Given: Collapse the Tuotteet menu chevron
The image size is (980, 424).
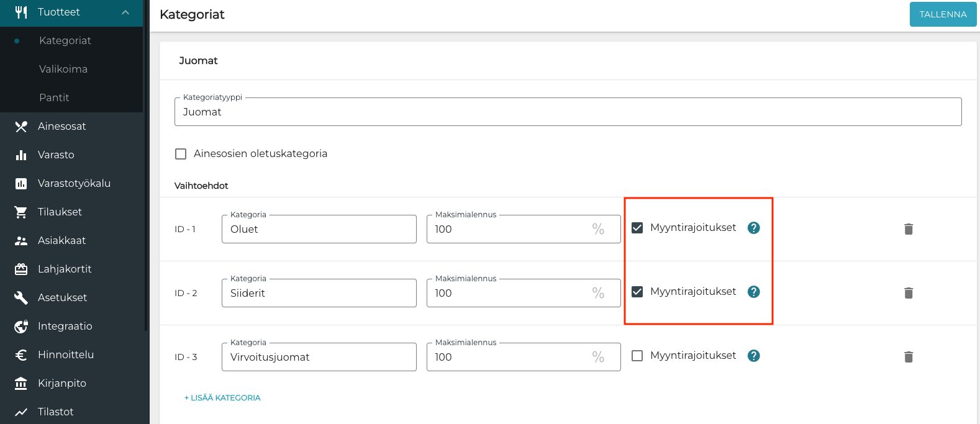Looking at the screenshot, I should 125,12.
